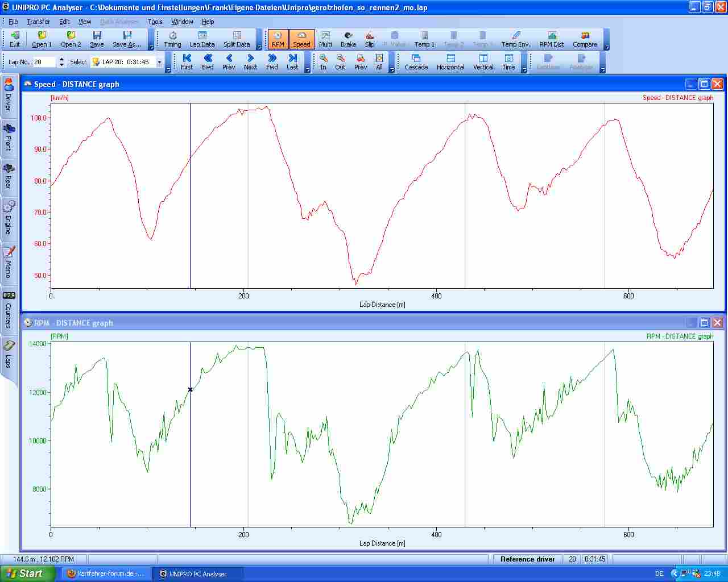Viewport: 728px width, 582px height.
Task: Switch axis to Time
Action: (x=508, y=62)
